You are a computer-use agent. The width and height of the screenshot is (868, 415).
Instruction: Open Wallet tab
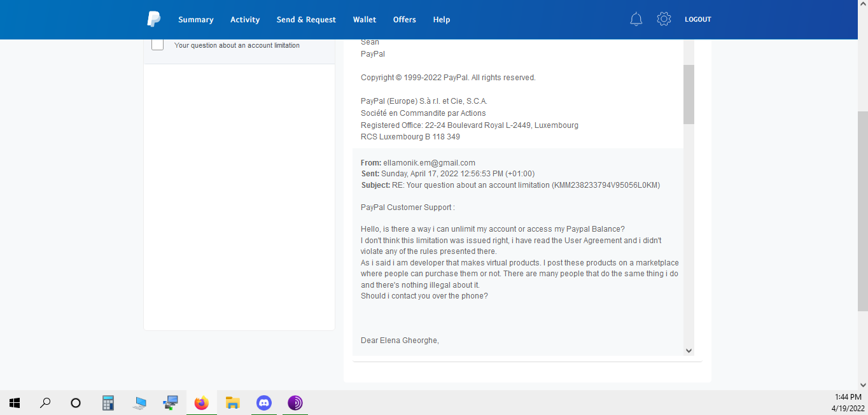click(365, 20)
